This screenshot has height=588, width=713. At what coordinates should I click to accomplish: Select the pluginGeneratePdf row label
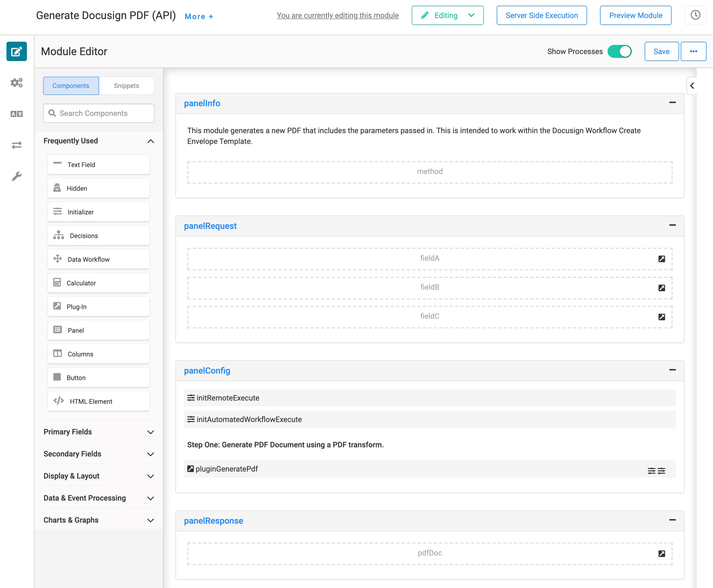[x=227, y=469]
